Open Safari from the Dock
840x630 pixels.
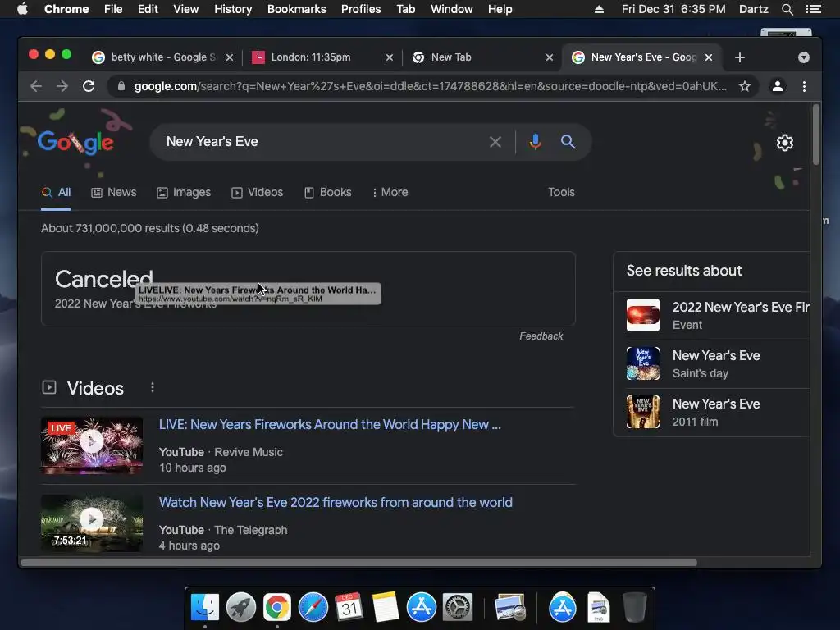[313, 608]
